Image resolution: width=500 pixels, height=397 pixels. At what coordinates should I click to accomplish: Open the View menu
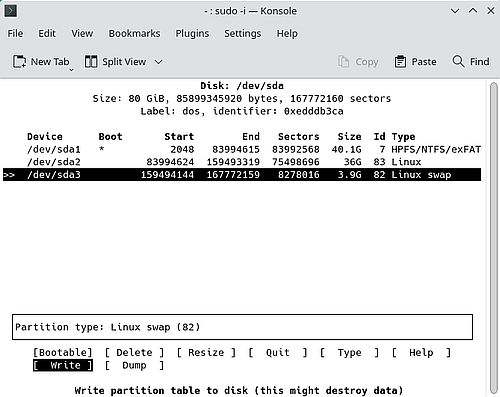[x=82, y=34]
